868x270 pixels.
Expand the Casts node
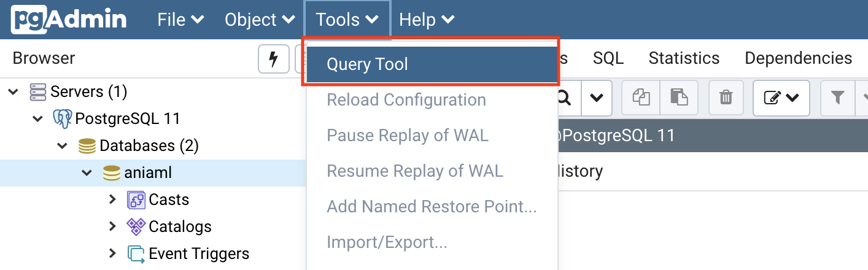(x=112, y=199)
